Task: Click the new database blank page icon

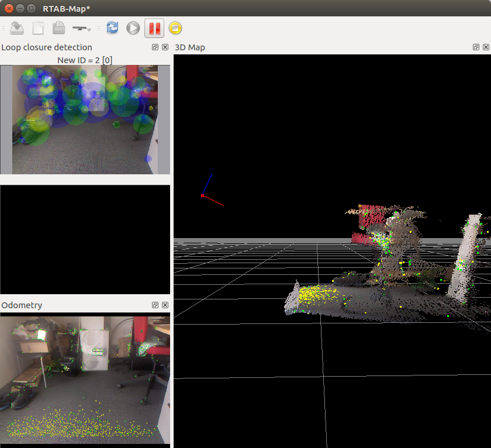Action: pos(38,28)
